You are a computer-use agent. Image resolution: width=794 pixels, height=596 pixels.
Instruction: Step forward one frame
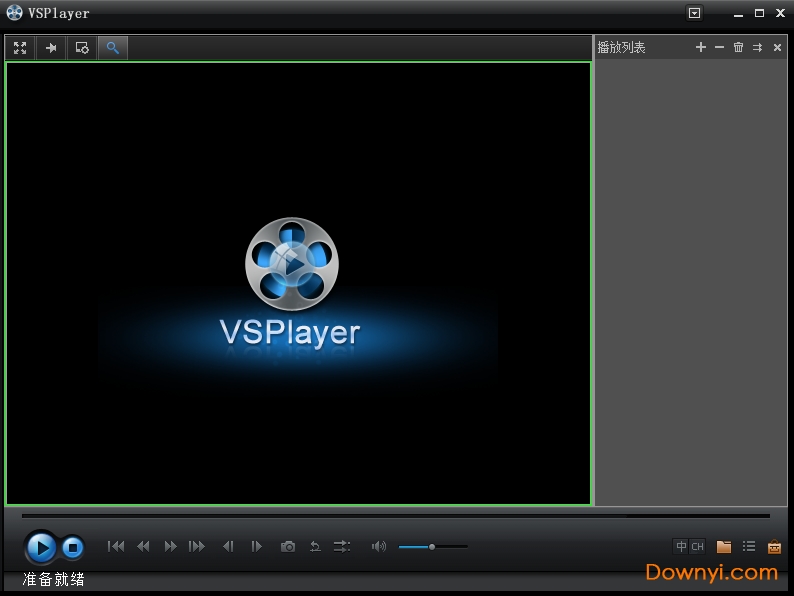(x=257, y=546)
